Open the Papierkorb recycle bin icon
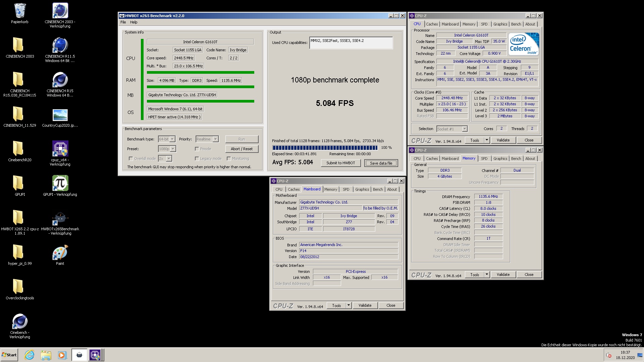Screen dimensions: 644x362 (20, 13)
